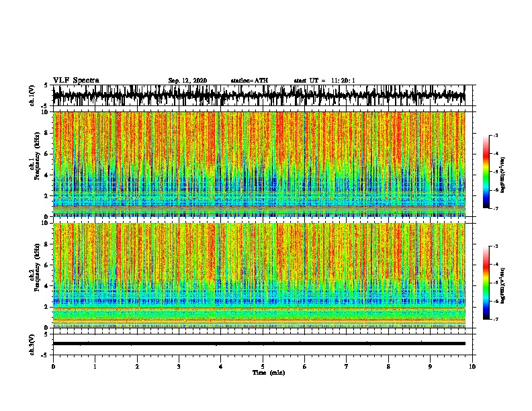This screenshot has width=532, height=411.
Task: Click the ch.2 spectrogram color scale bar
Action: [x=486, y=283]
